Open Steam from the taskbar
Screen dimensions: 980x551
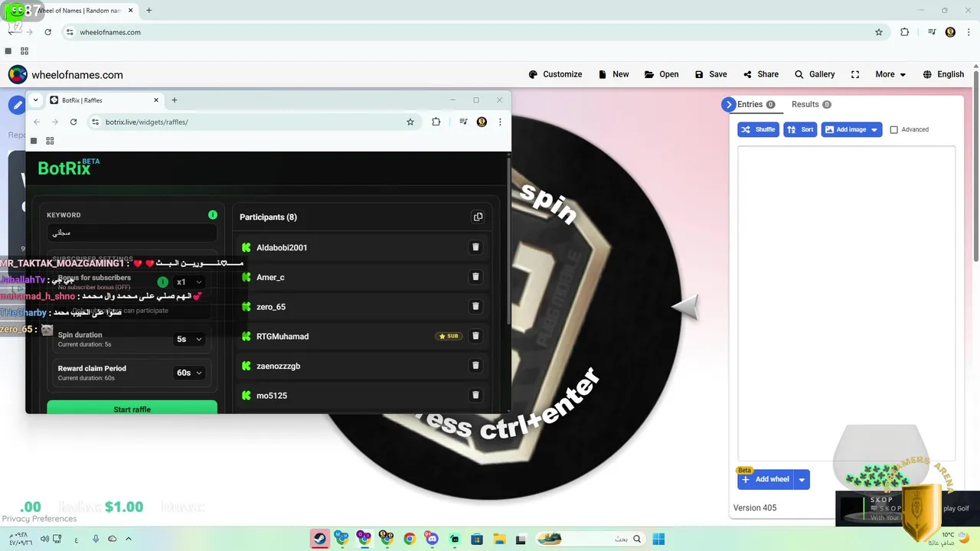pyautogui.click(x=319, y=539)
